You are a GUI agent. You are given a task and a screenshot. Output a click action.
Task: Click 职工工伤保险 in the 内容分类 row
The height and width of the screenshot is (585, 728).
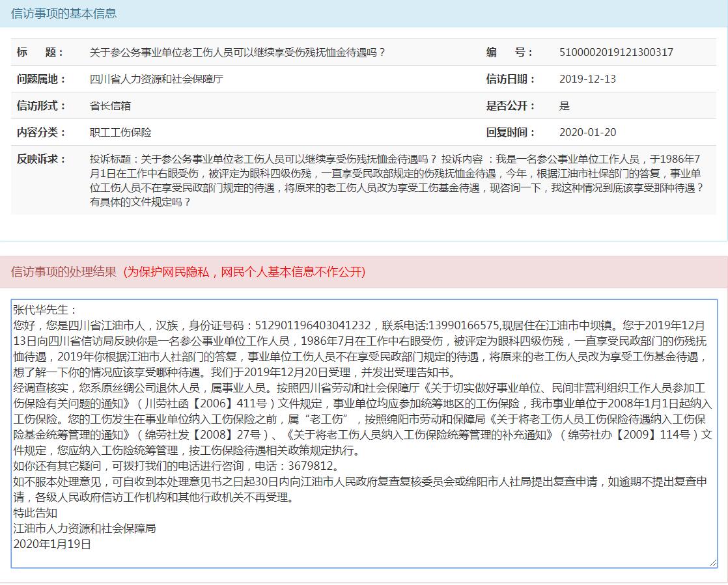(x=120, y=133)
